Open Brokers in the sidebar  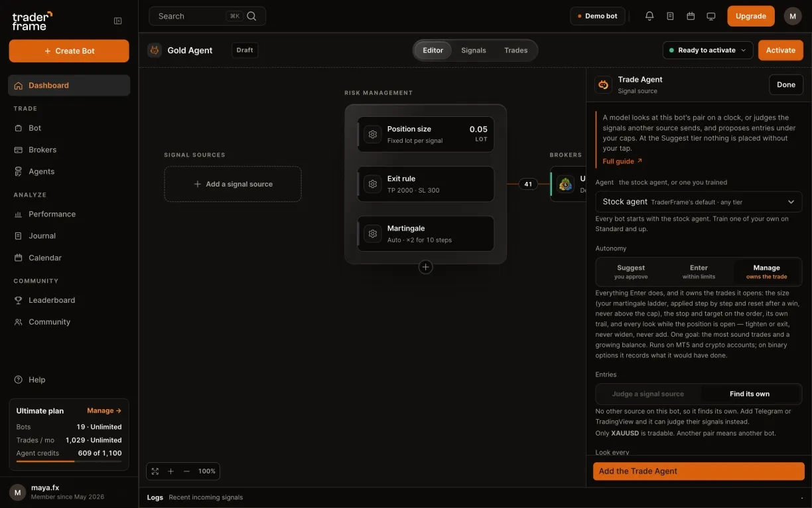(69, 149)
